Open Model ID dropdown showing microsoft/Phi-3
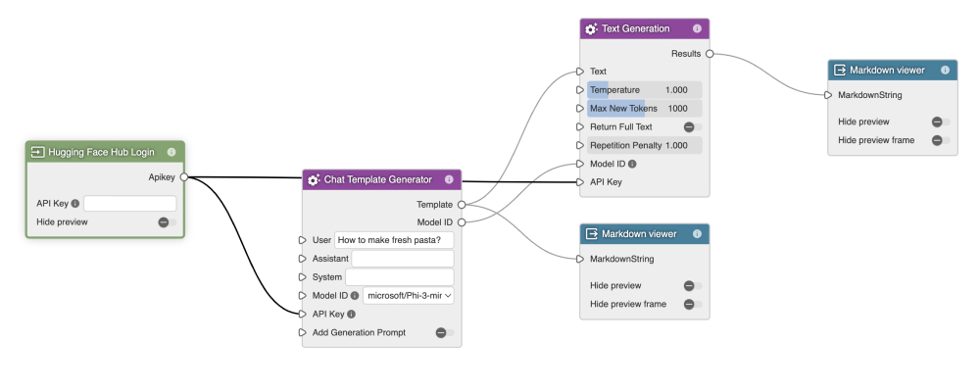This screenshot has height=392, width=980. pos(408,295)
